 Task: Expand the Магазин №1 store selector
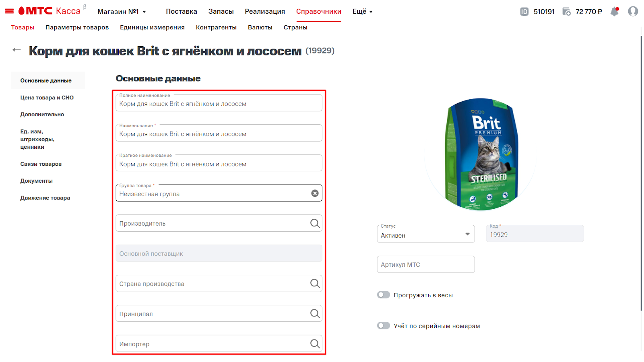point(122,12)
